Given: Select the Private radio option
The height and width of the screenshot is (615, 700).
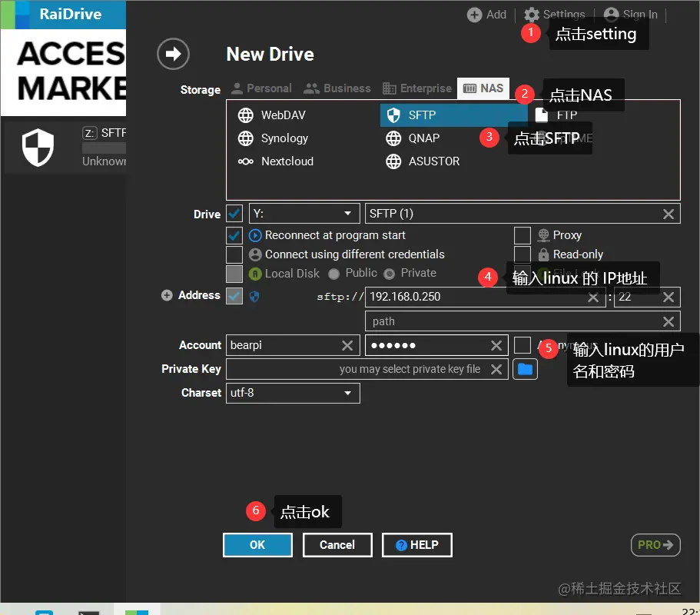Looking at the screenshot, I should pos(390,274).
